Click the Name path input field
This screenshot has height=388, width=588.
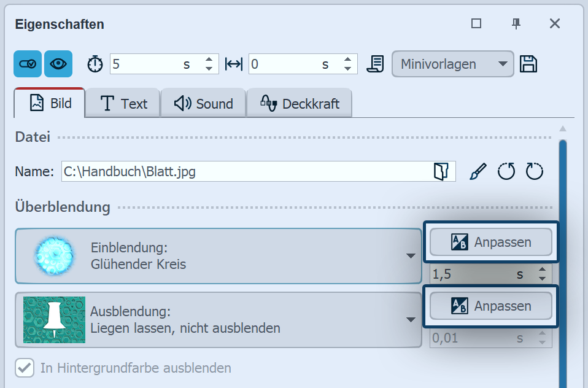point(215,171)
